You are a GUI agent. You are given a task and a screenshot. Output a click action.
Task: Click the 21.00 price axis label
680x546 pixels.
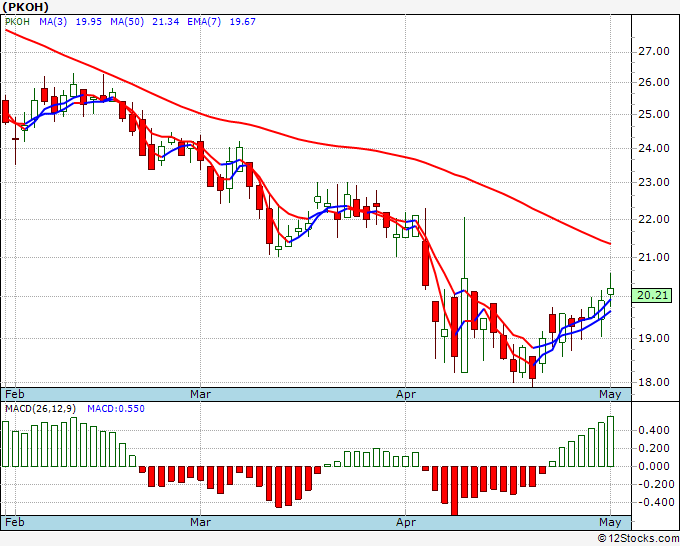[654, 258]
